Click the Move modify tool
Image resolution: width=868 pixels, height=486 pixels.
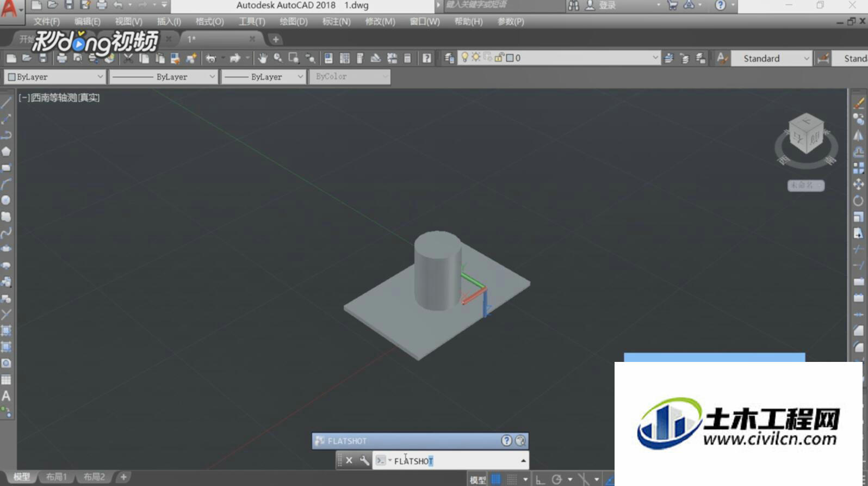tap(859, 184)
